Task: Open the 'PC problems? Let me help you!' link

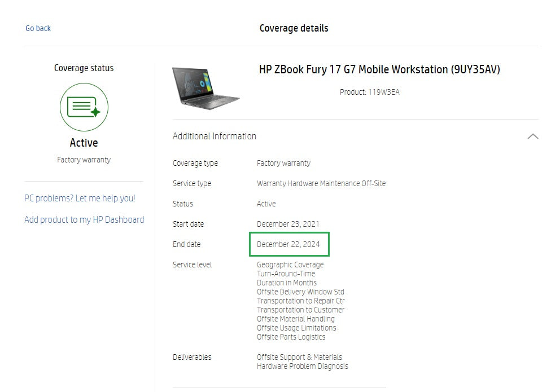Action: 80,199
